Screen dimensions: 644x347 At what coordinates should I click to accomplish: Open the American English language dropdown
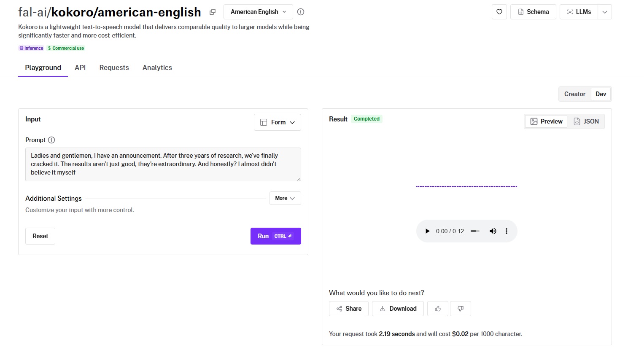click(258, 12)
